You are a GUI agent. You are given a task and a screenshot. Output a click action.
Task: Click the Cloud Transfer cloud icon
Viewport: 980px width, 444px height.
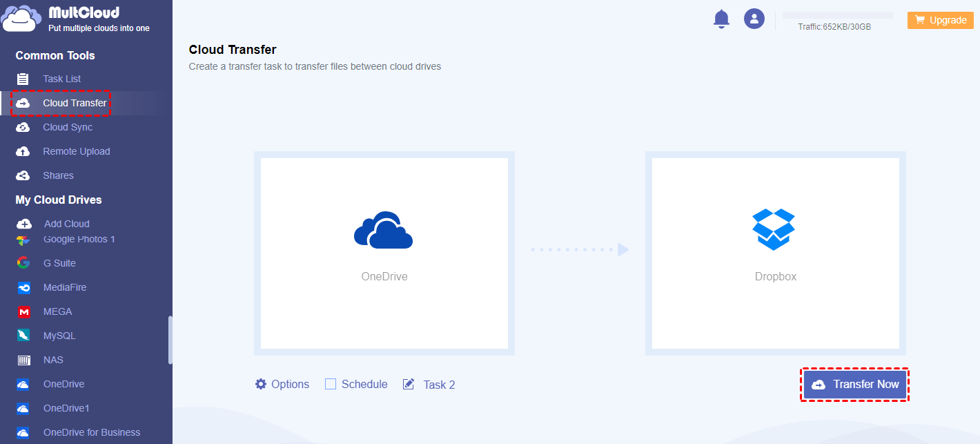pos(23,103)
